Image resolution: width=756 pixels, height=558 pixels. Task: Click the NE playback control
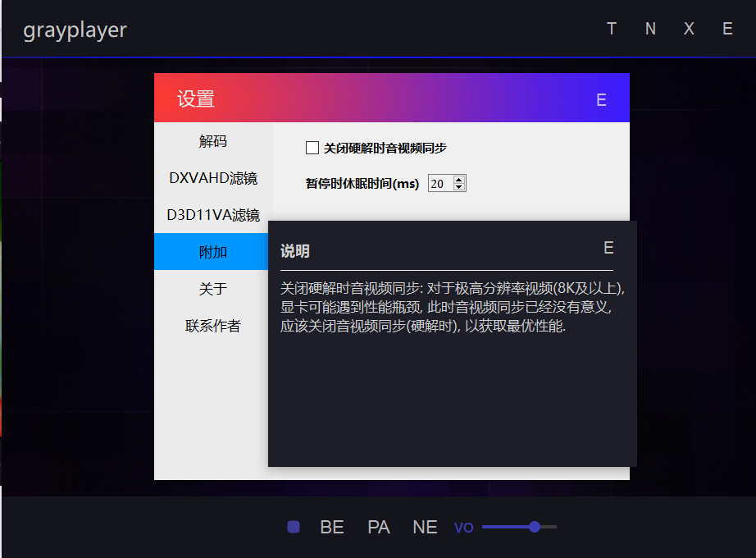(424, 527)
